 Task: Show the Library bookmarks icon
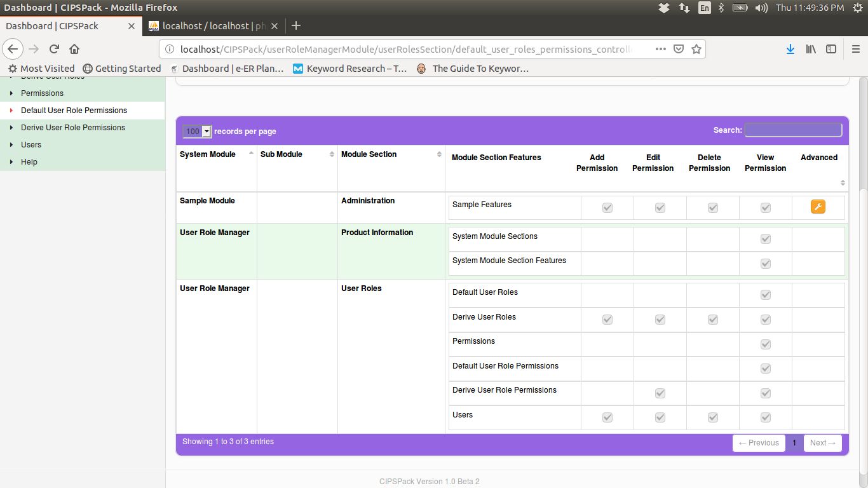click(x=811, y=49)
